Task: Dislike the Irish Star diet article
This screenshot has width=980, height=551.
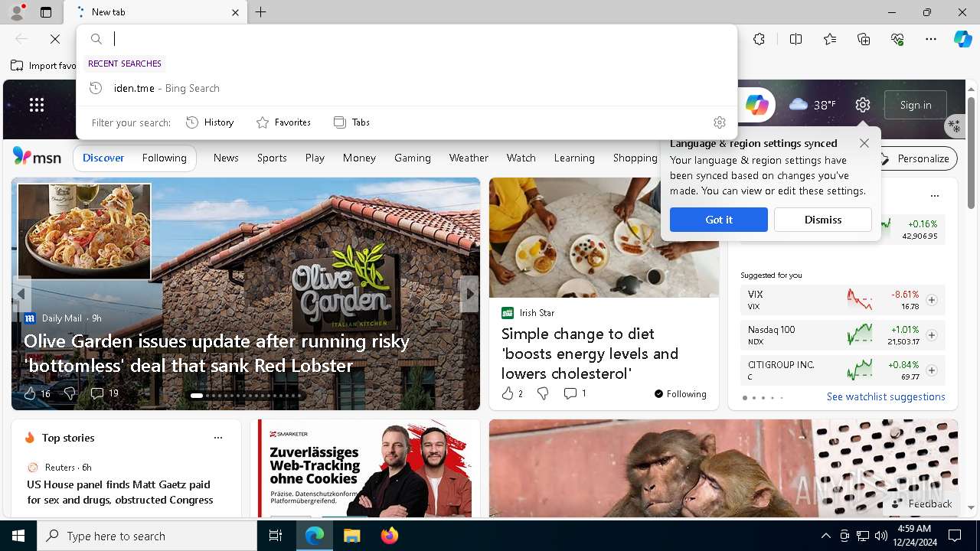Action: pyautogui.click(x=543, y=393)
